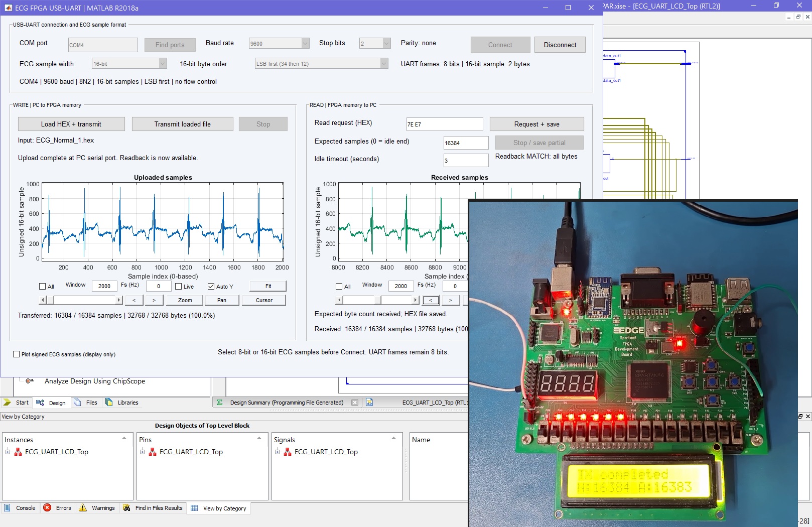This screenshot has width=812, height=527.
Task: Open the Baud rate dropdown
Action: tap(305, 44)
